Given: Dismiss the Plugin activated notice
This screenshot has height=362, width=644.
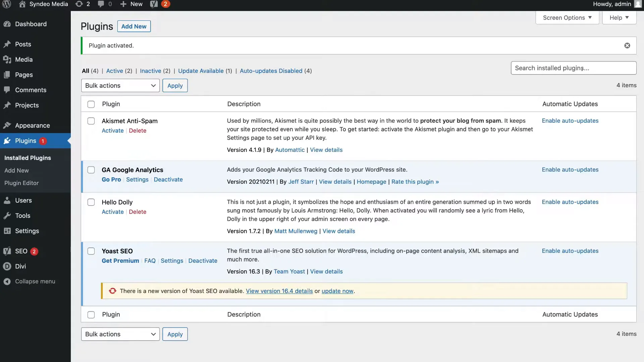Looking at the screenshot, I should point(627,46).
